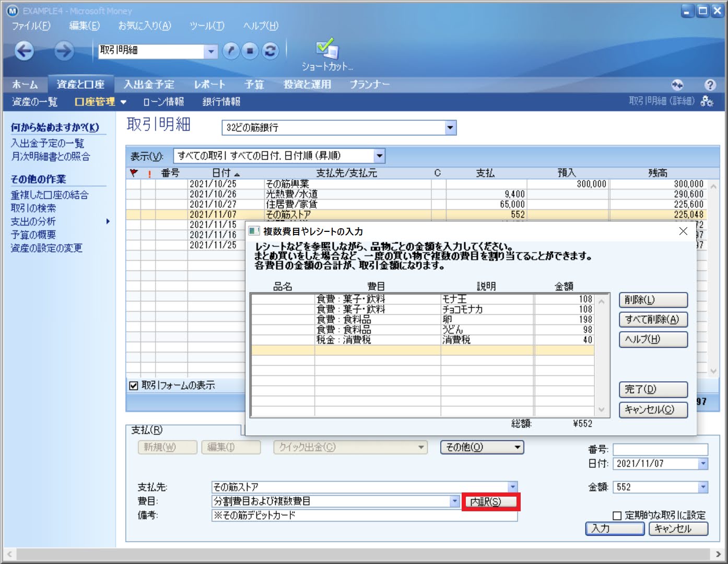
Task: Click the Forward navigation arrow
Action: tap(64, 51)
